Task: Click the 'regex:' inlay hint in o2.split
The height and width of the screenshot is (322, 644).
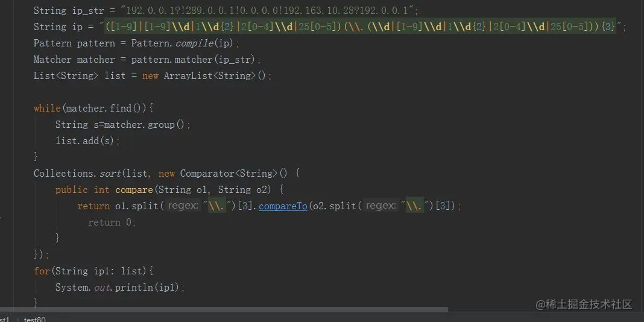Action: (381, 206)
